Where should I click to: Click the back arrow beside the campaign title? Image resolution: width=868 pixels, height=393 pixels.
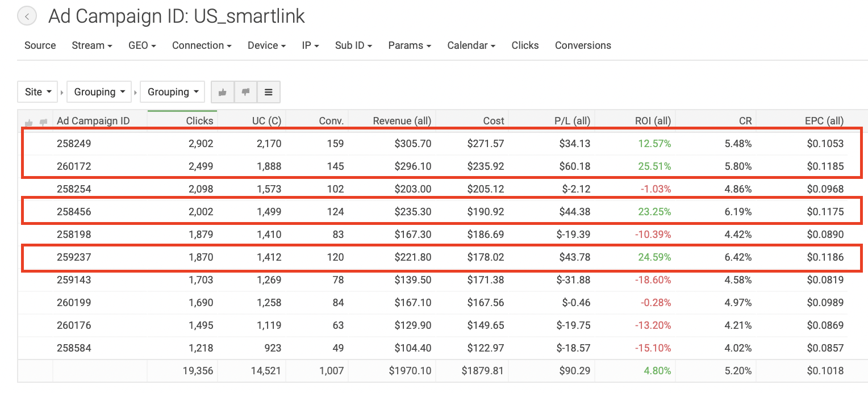click(27, 16)
